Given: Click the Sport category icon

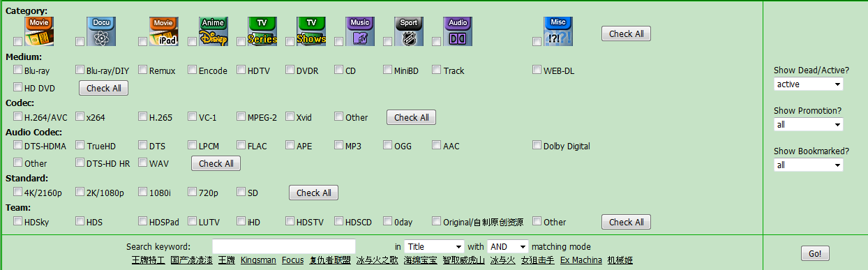Looking at the screenshot, I should [x=409, y=31].
